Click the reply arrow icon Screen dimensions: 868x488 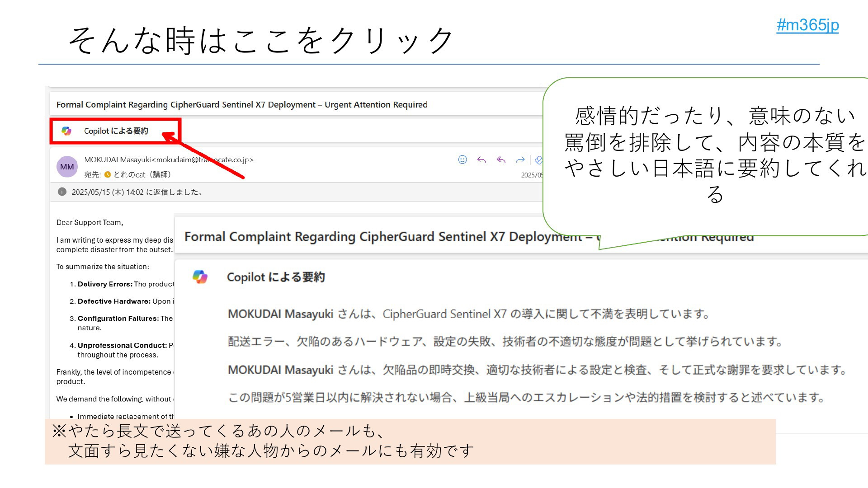click(481, 160)
